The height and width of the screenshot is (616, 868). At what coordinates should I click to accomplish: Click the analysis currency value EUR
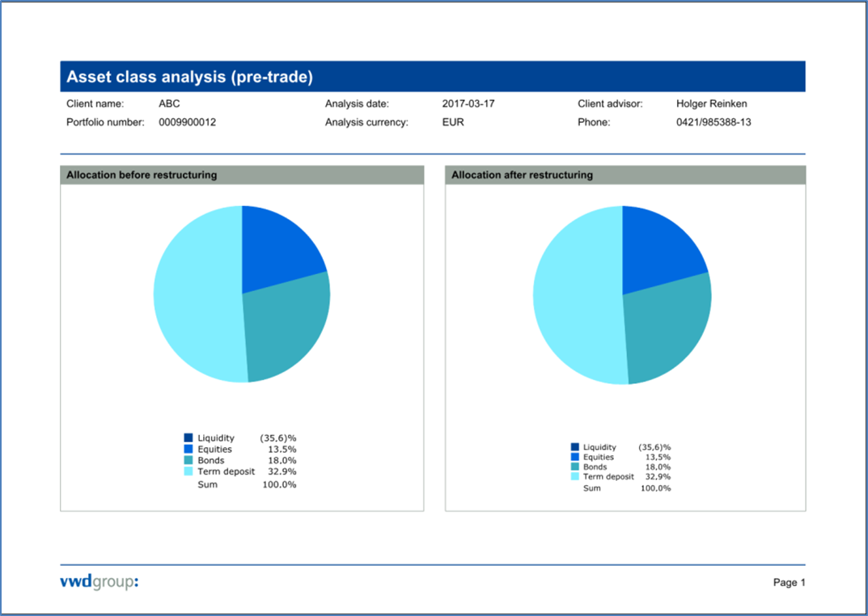point(453,123)
